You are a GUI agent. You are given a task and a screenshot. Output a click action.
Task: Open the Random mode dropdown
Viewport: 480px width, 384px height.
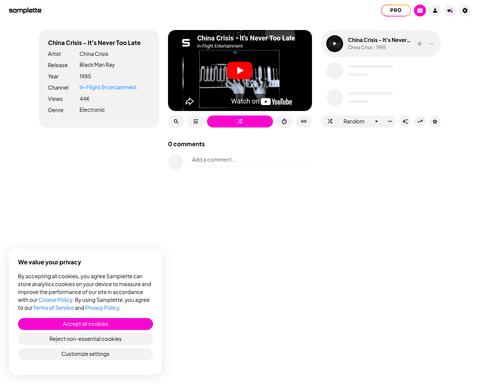376,121
